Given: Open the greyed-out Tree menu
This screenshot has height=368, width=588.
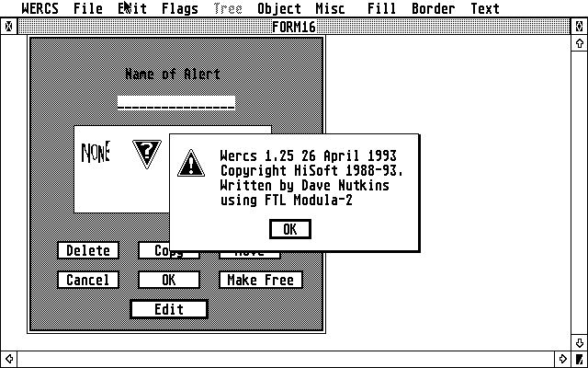Looking at the screenshot, I should pyautogui.click(x=228, y=8).
